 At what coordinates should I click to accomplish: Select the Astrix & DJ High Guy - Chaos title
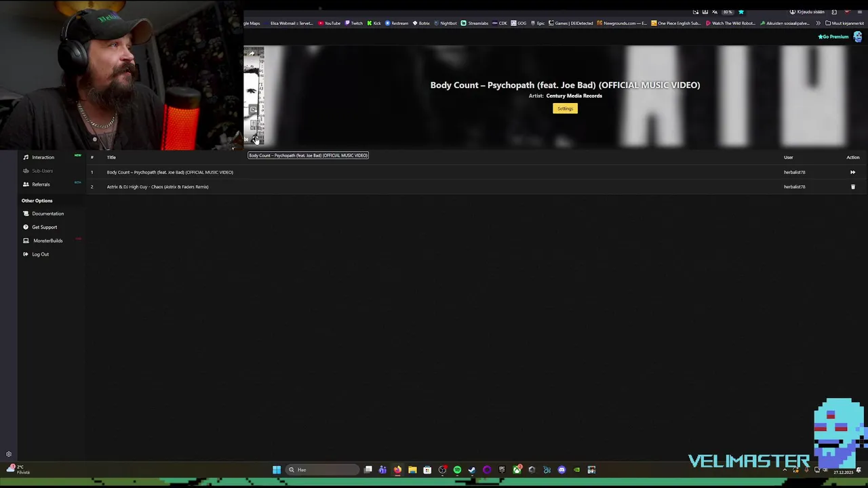[x=157, y=187]
